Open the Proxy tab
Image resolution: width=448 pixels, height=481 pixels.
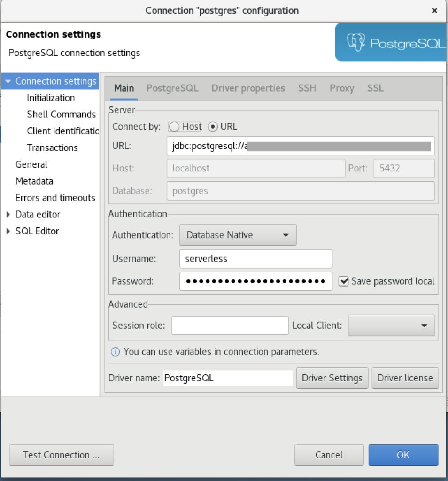341,88
